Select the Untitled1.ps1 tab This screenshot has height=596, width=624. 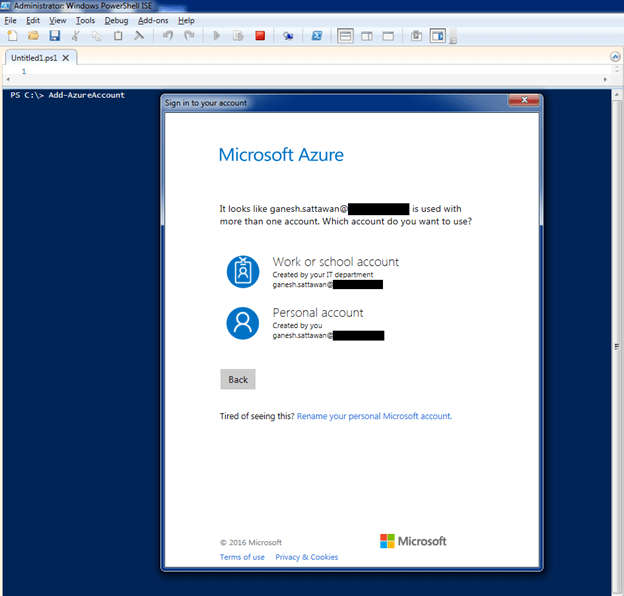[x=34, y=58]
